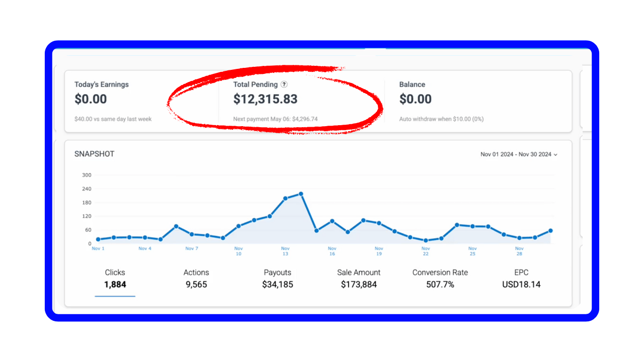Click the Nov 25 axis label
Screen dimensions: 644x362
click(x=472, y=251)
